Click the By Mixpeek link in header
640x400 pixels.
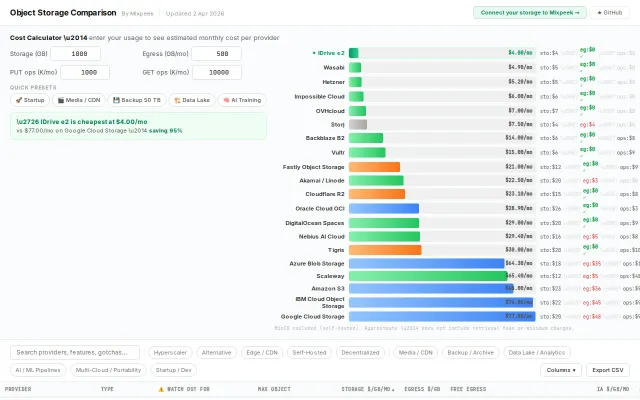pos(138,13)
